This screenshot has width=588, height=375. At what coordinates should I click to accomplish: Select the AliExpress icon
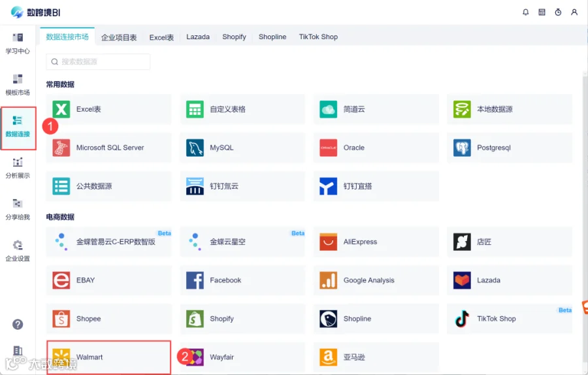(x=328, y=242)
